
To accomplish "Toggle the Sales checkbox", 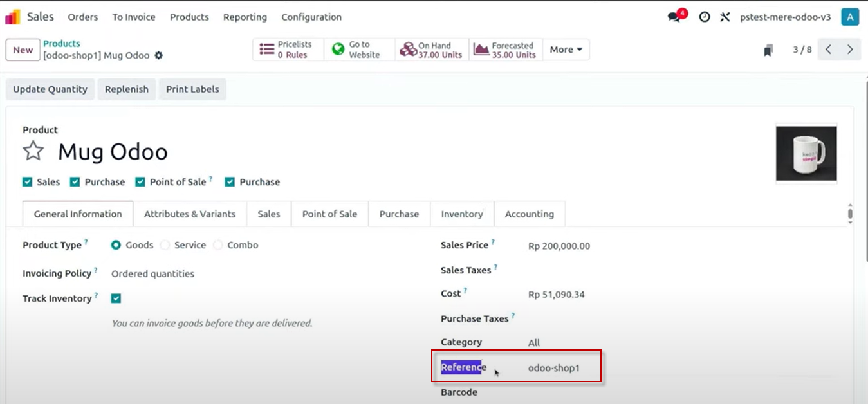I will pos(27,182).
